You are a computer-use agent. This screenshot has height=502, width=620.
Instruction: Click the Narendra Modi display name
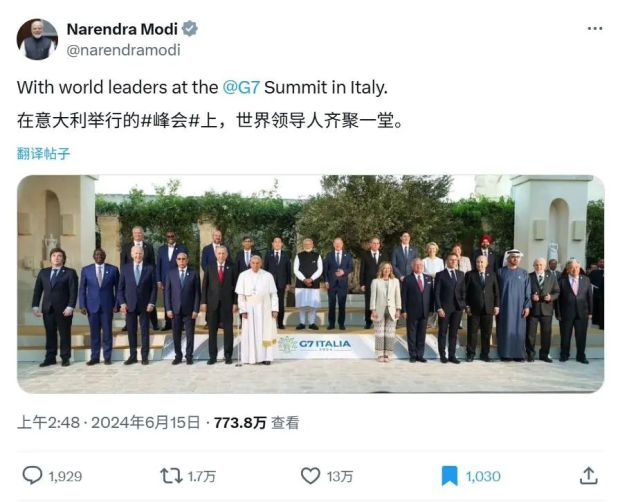tap(121, 29)
